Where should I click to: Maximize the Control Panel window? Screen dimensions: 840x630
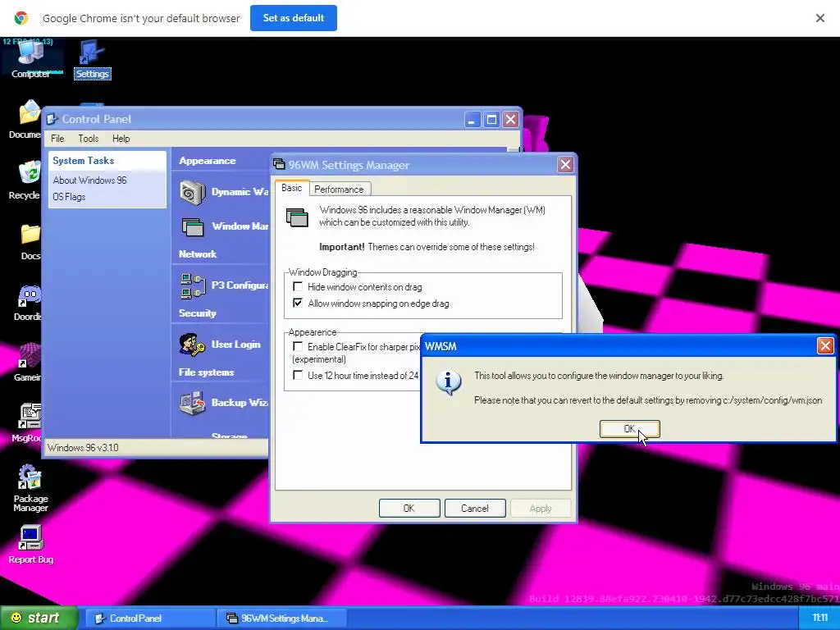pyautogui.click(x=491, y=119)
